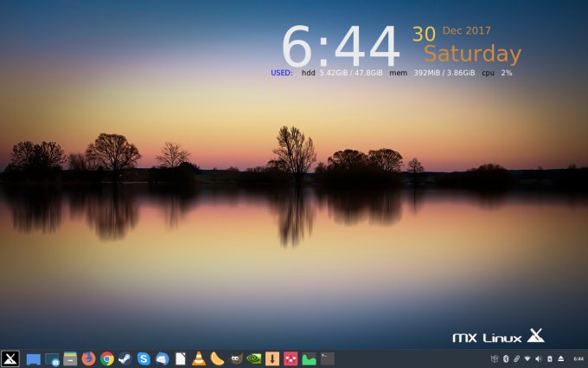Launch Google Chrome from the panel

107,358
